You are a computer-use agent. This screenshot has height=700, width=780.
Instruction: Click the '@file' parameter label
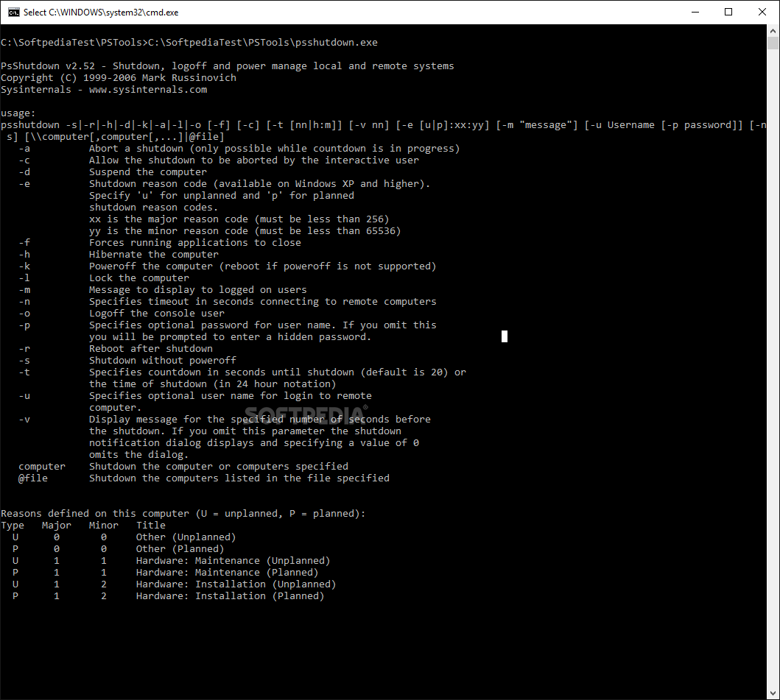33,478
